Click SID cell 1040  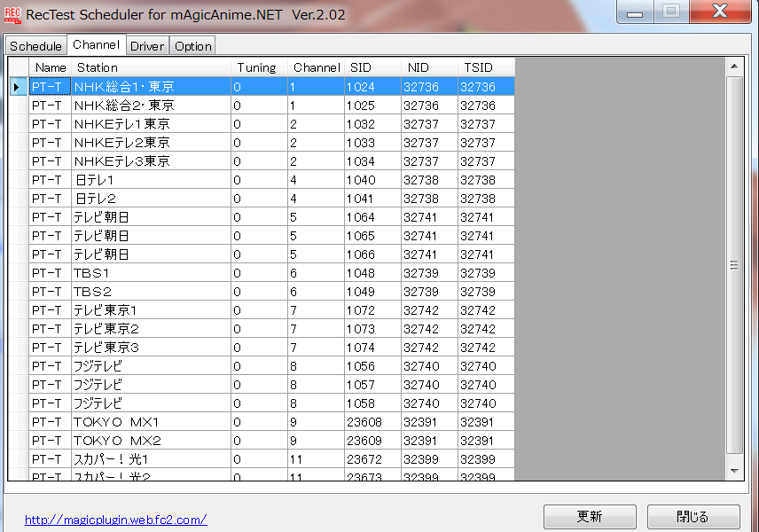[372, 180]
